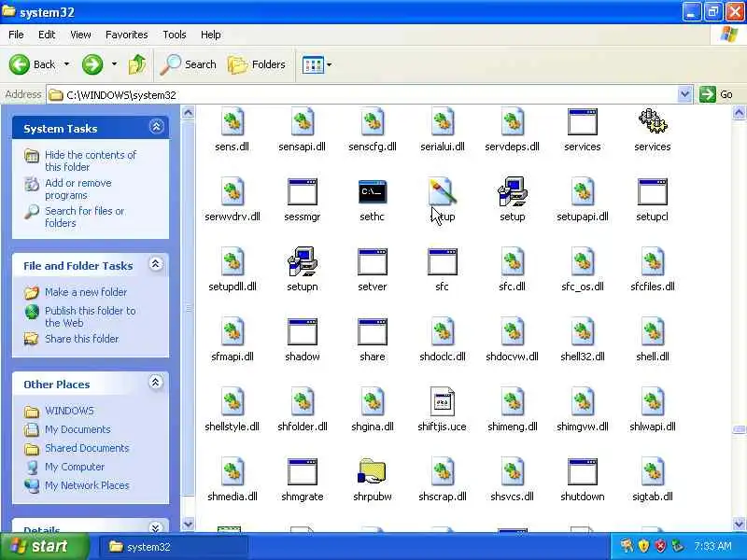Viewport: 747px width, 560px height.
Task: Expand the Details panel
Action: [155, 527]
